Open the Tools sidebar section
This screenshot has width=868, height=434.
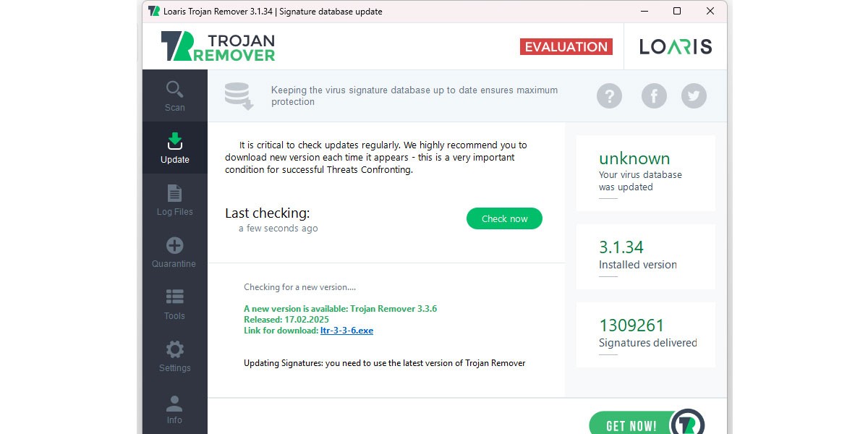tap(175, 305)
